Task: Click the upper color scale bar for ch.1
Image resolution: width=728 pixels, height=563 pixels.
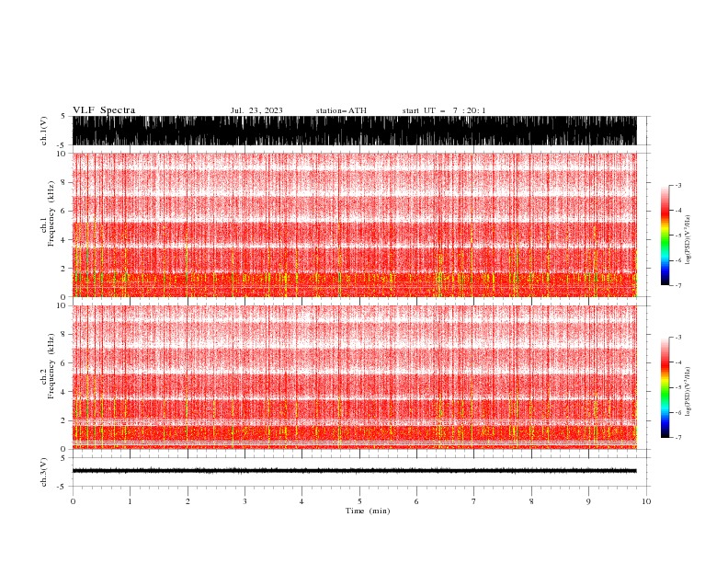Action: pyautogui.click(x=665, y=236)
